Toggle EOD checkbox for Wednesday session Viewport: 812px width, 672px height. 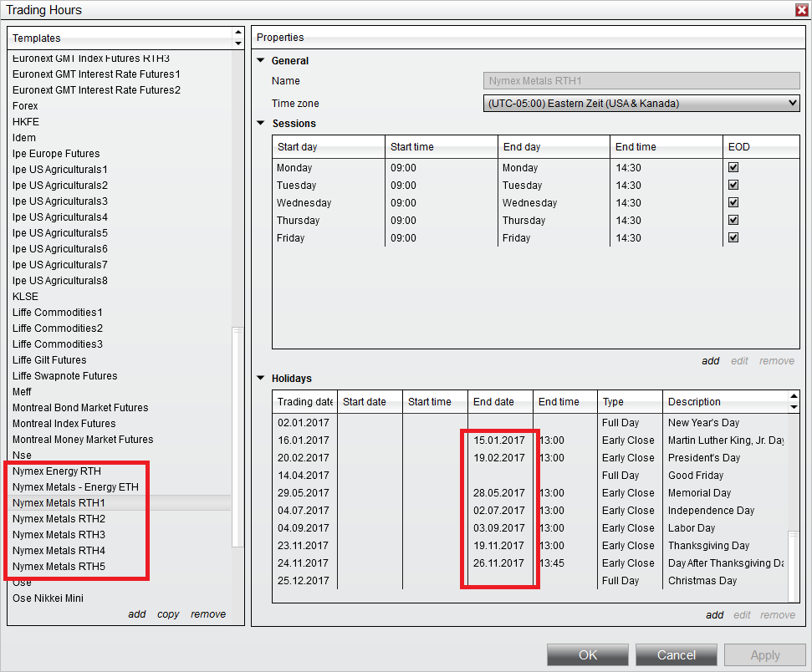coord(733,202)
